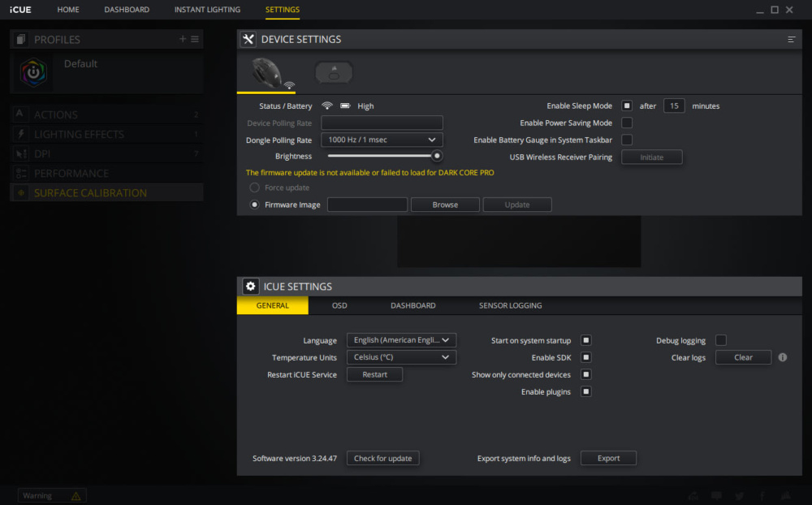Open the Profiles list menu icon
812x505 pixels.
click(195, 39)
